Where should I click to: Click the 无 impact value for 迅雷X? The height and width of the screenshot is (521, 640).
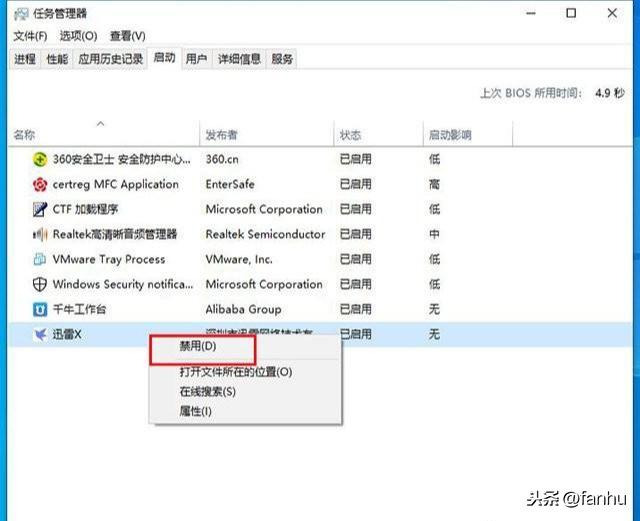click(434, 335)
